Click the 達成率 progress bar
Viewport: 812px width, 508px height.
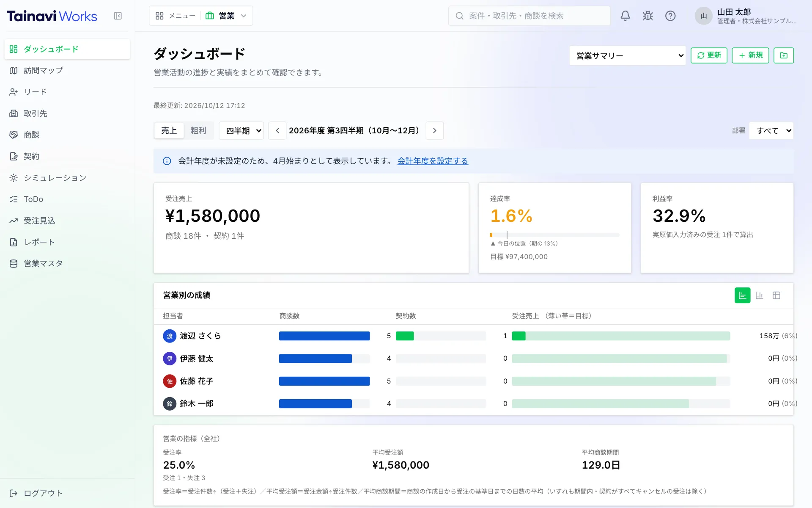[x=554, y=235]
